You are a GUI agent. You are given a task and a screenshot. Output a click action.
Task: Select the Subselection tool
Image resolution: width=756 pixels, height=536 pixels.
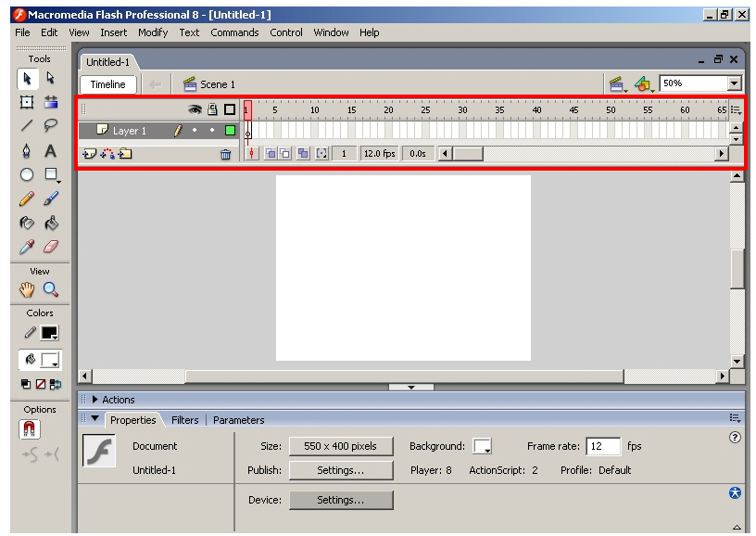(x=51, y=78)
